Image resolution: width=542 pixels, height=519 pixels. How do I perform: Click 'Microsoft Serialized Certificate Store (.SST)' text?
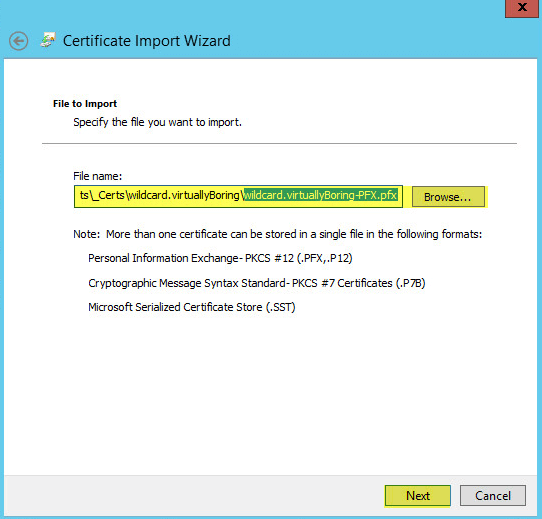coord(192,307)
